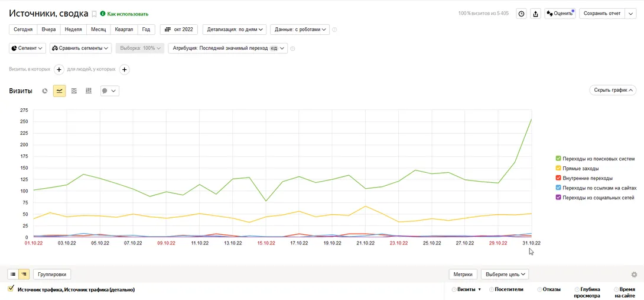Open the chart annotations comment dropdown
Screen dimensions: 644x300
pyautogui.click(x=110, y=91)
